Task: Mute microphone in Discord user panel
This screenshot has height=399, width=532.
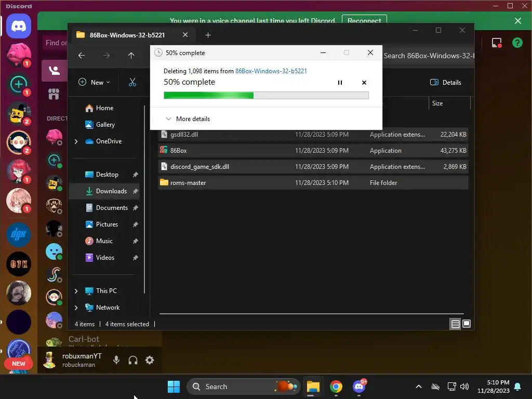Action: coord(116,360)
